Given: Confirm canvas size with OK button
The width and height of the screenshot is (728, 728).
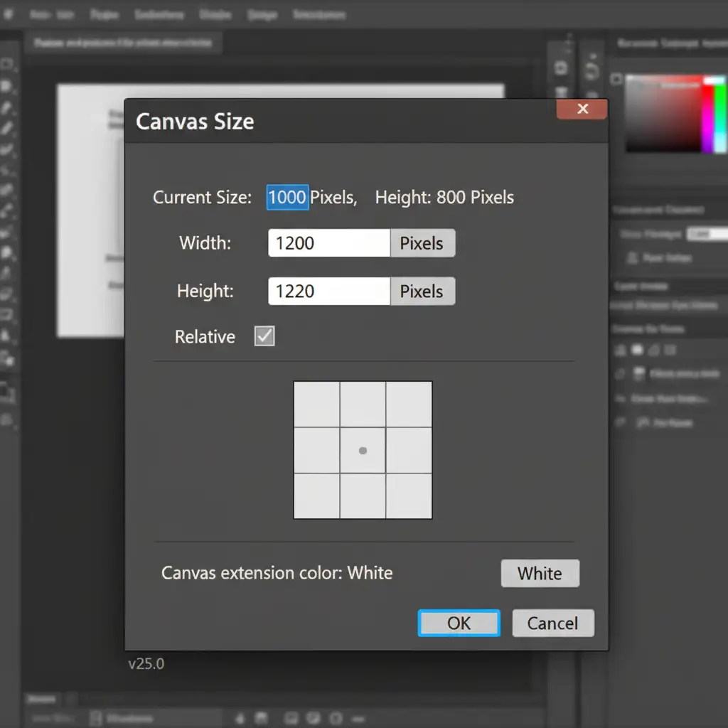Looking at the screenshot, I should [x=459, y=623].
